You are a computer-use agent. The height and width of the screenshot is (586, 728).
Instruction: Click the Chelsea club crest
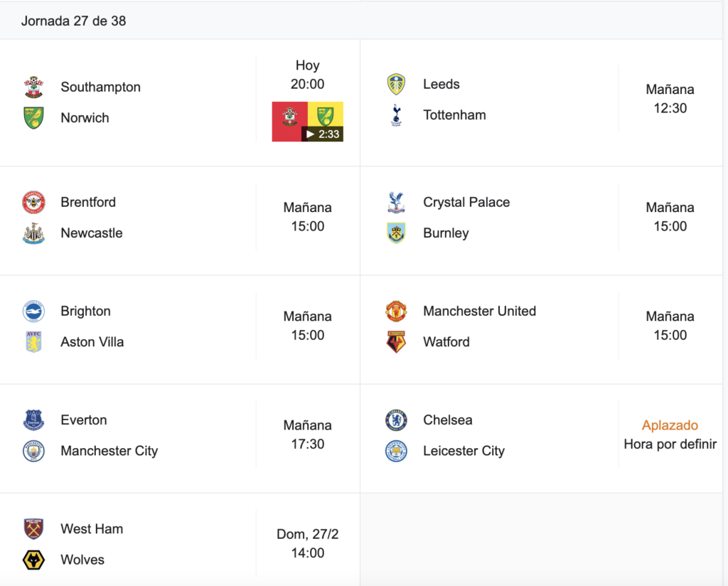396,420
